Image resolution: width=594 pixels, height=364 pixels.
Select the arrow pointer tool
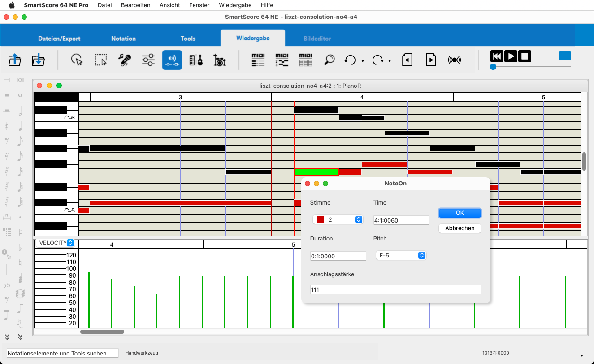point(77,60)
